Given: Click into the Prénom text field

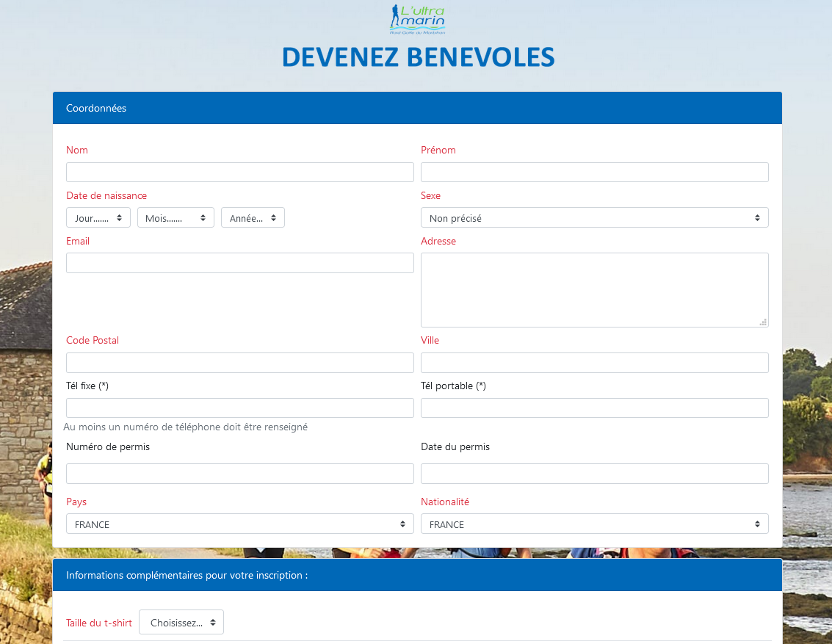Looking at the screenshot, I should (594, 172).
